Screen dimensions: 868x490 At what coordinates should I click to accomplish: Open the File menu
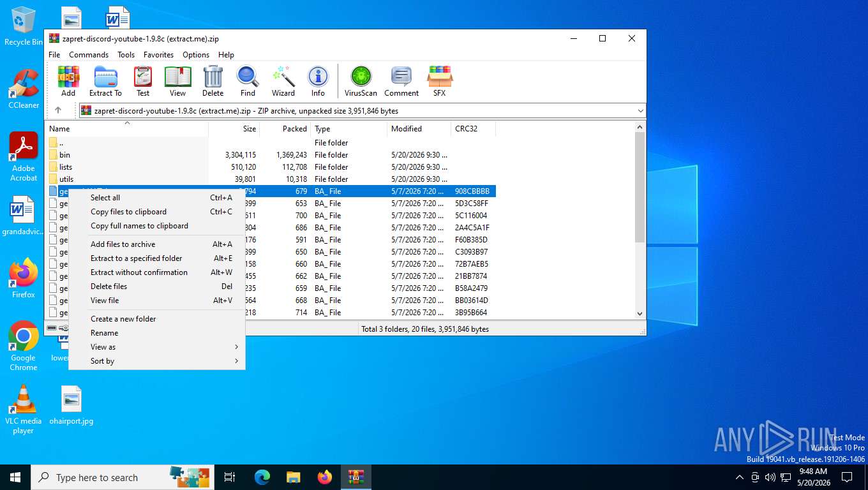(54, 55)
